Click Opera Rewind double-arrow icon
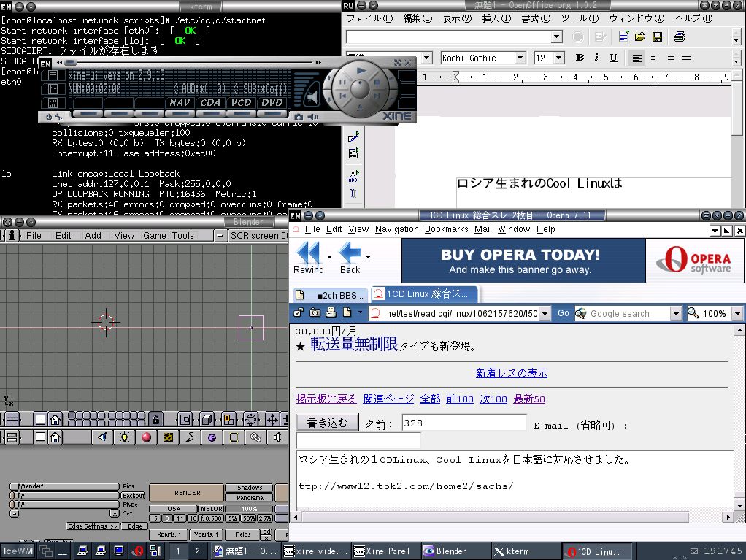 click(x=308, y=253)
